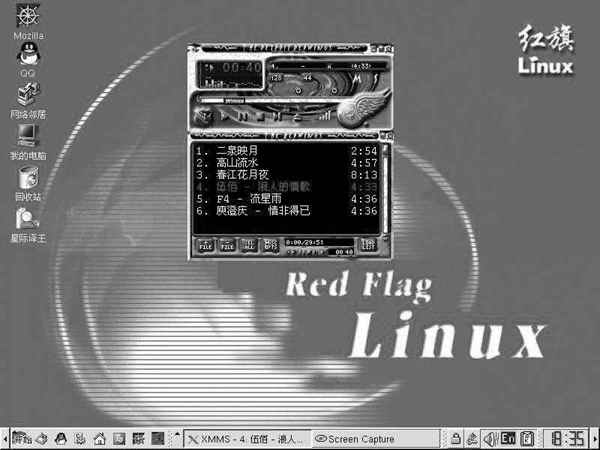Collapse the panel with the left edge arrow
This screenshot has height=450, width=600.
tap(4, 439)
